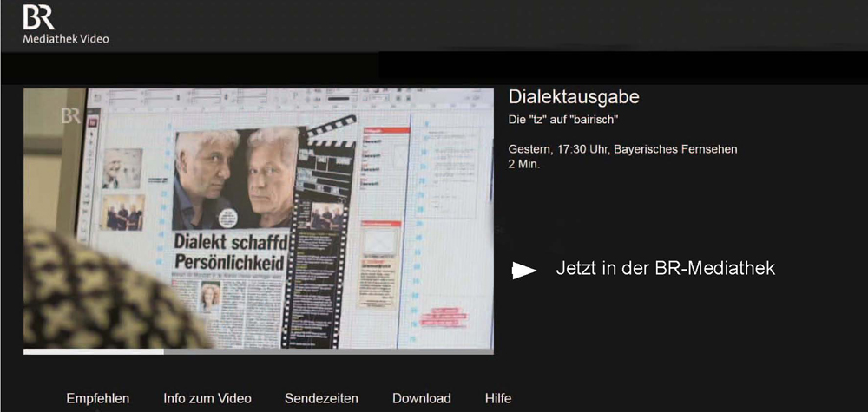Open the BR Mediathek Video logo
This screenshot has height=412, width=868.
pyautogui.click(x=65, y=24)
